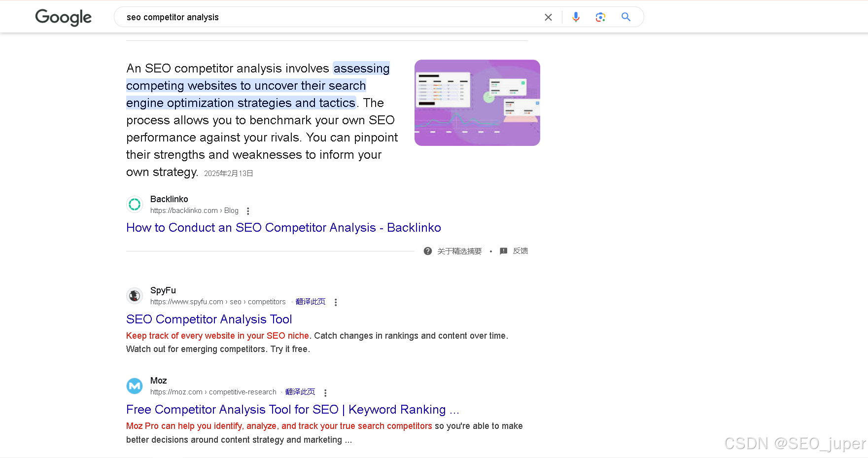
Task: Click the backlinko.com Blog URL breadcrumb
Action: (x=194, y=211)
